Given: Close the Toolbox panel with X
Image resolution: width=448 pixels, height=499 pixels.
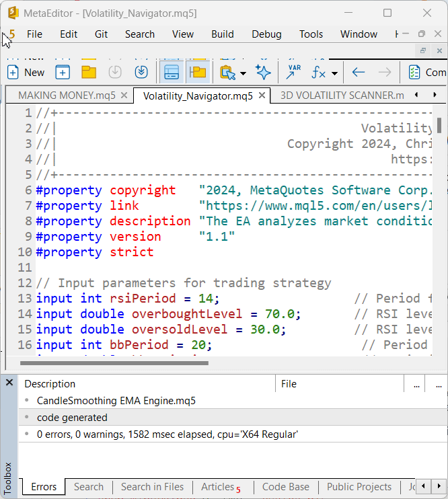Looking at the screenshot, I should (9, 383).
